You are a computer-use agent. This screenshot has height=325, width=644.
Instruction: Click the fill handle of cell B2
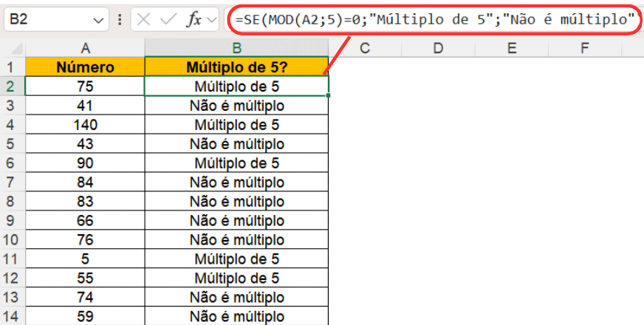(x=328, y=95)
